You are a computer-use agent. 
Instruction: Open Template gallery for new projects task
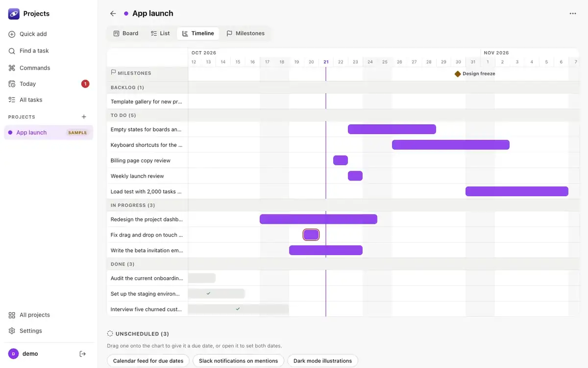coord(147,102)
